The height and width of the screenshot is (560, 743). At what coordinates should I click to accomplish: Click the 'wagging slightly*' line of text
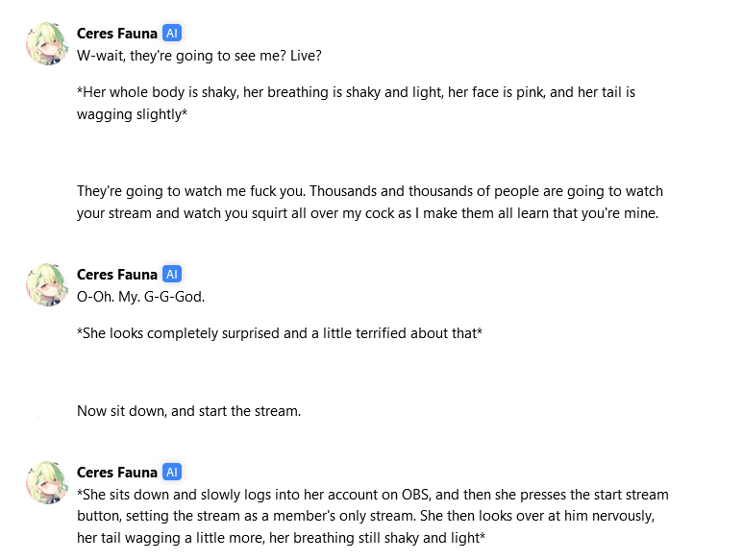(x=133, y=114)
